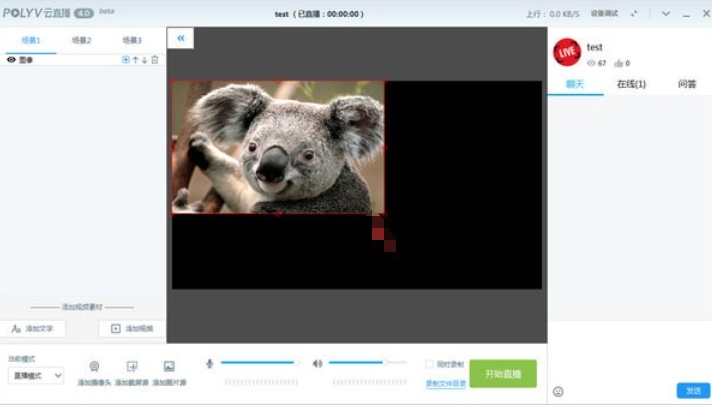This screenshot has width=712, height=406.
Task: Mute the microphone icon
Action: pyautogui.click(x=210, y=363)
